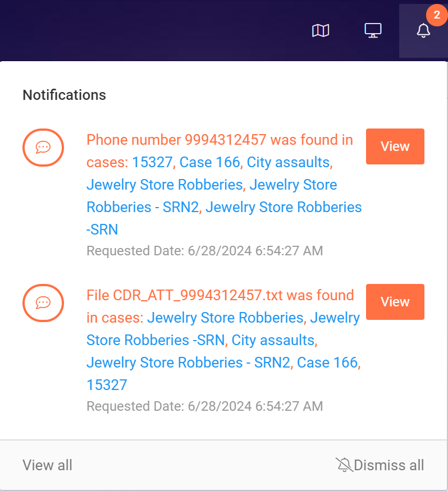The width and height of the screenshot is (448, 491).
Task: Open plain Jewelry Store Robberies link in phone notification
Action: point(164,185)
